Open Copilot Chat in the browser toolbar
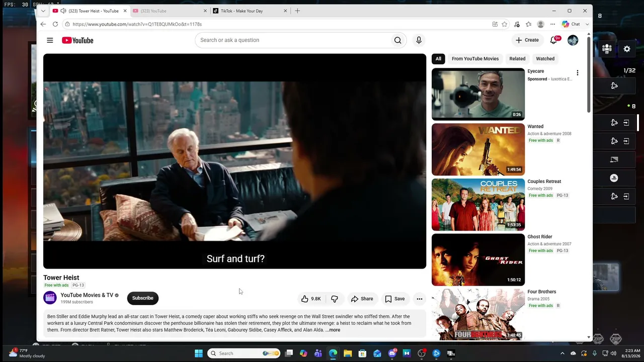The width and height of the screenshot is (644, 362). pyautogui.click(x=571, y=24)
